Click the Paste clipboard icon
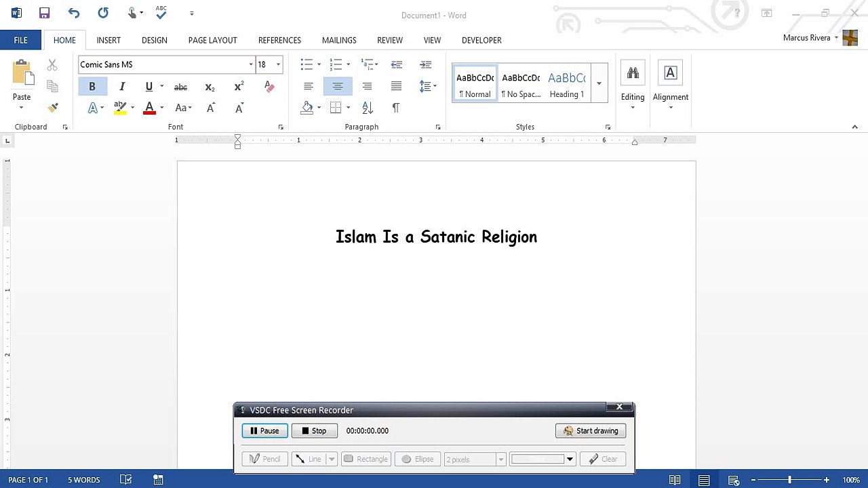 [22, 73]
